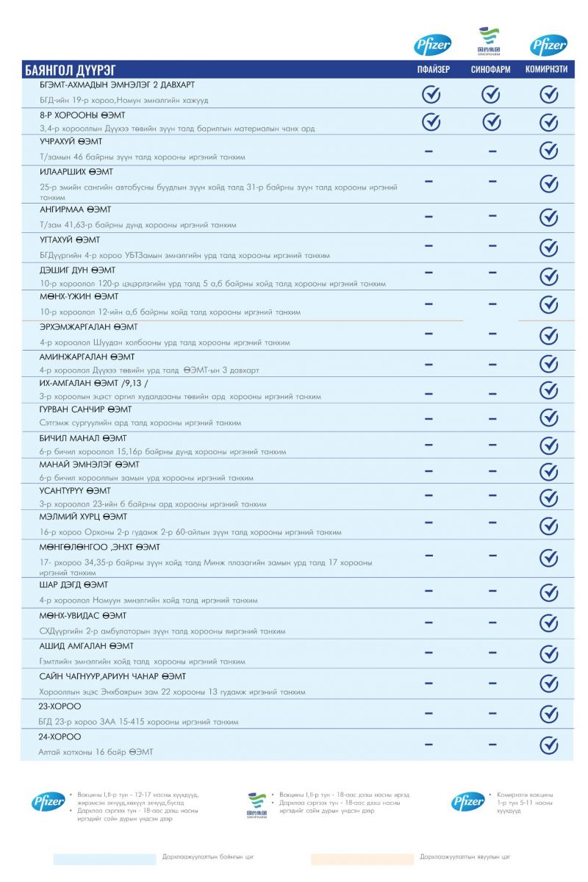The height and width of the screenshot is (882, 588).
Task: Click the light blue legend color swatch
Action: (x=104, y=858)
